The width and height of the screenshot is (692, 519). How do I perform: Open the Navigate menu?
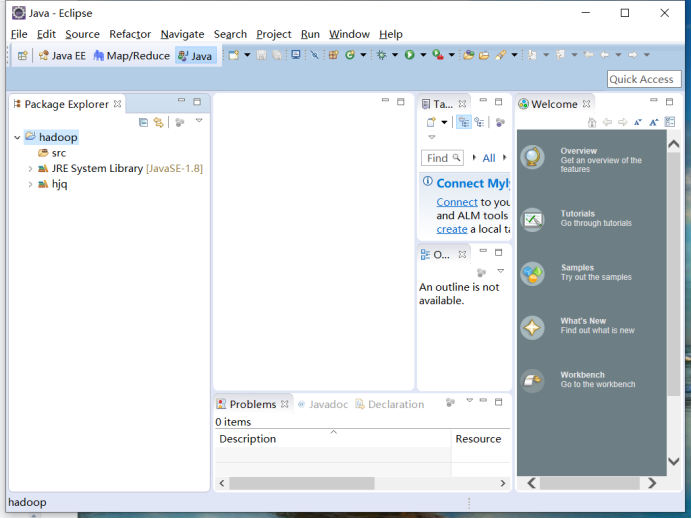(182, 34)
